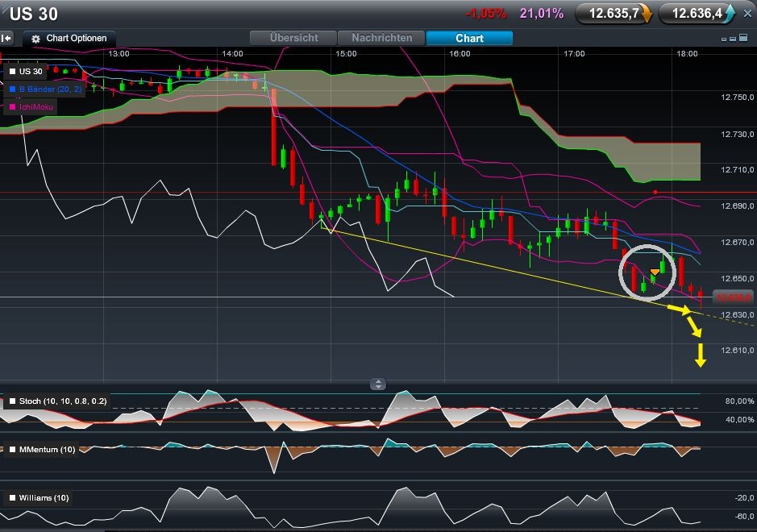The image size is (757, 532).
Task: Click the 40,00% Stoch scale value
Action: pyautogui.click(x=739, y=420)
